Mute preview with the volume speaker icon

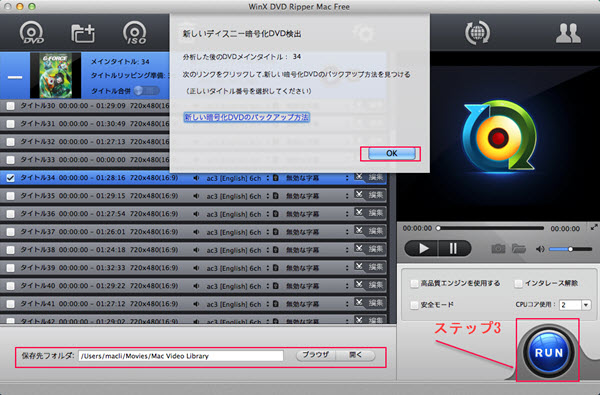click(x=540, y=249)
